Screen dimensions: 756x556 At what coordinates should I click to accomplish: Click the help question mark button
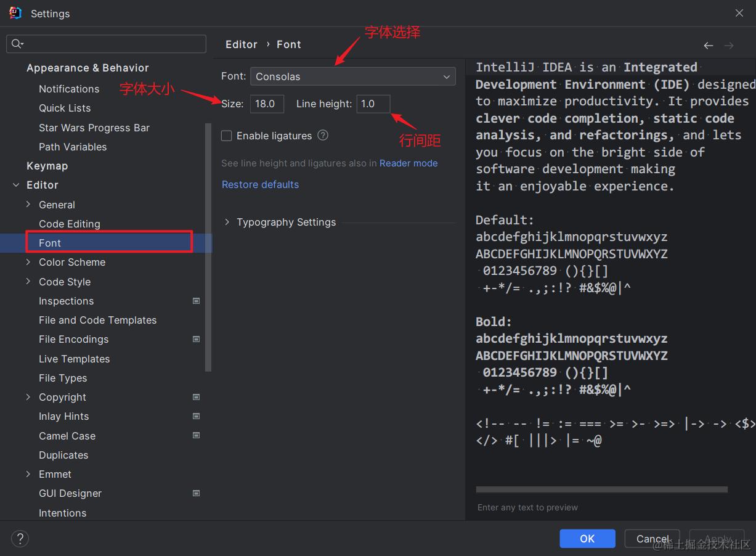pos(20,538)
